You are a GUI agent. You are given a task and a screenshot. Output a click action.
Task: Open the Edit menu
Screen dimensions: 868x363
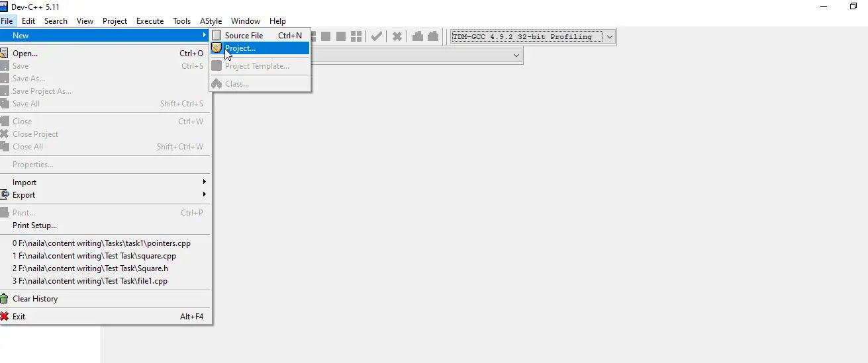28,21
